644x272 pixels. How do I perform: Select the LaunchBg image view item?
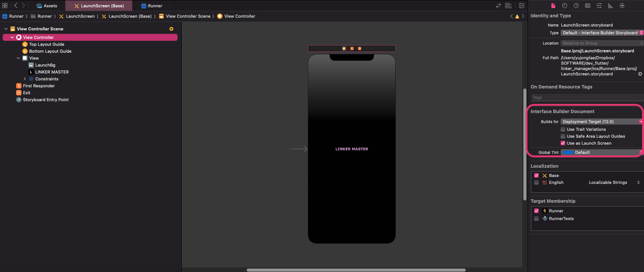point(45,65)
